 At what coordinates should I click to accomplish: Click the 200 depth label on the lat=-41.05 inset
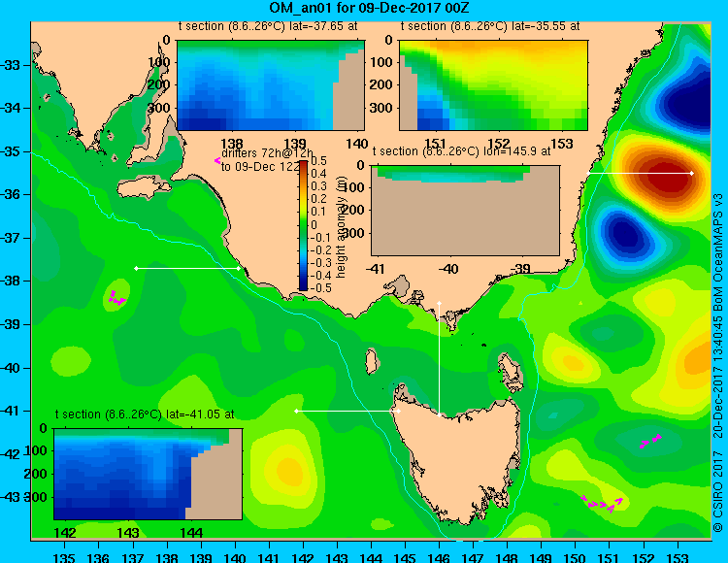tap(36, 474)
